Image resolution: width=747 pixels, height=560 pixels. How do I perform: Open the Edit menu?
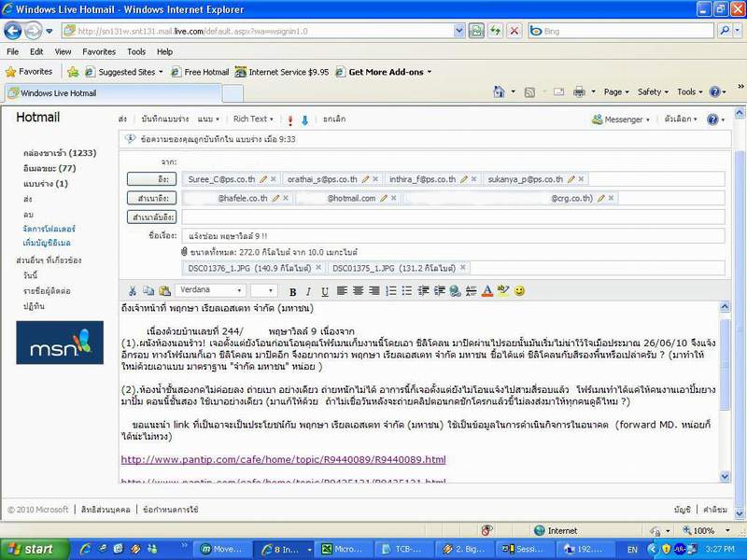(x=36, y=51)
